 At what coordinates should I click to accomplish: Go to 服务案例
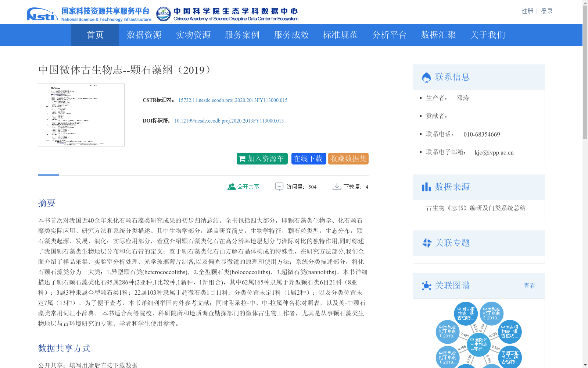tap(242, 35)
